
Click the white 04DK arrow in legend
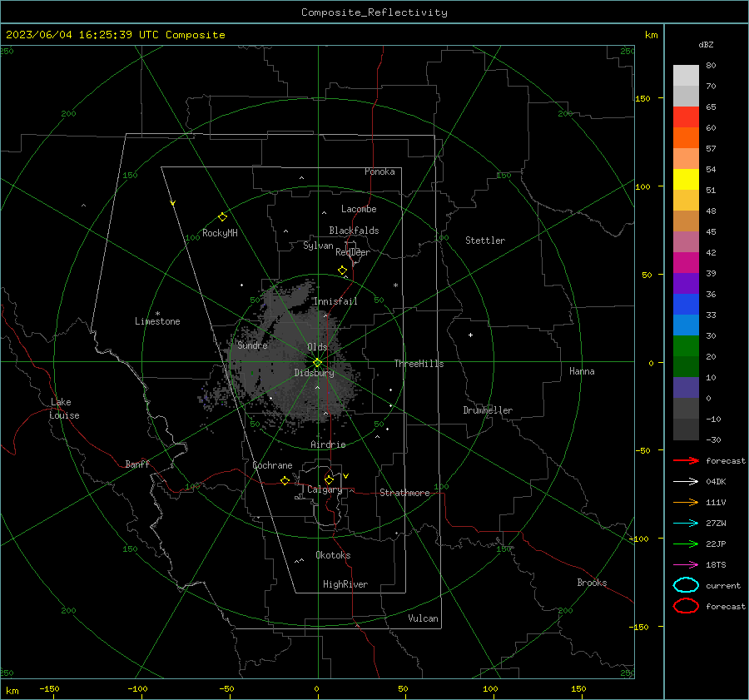686,481
